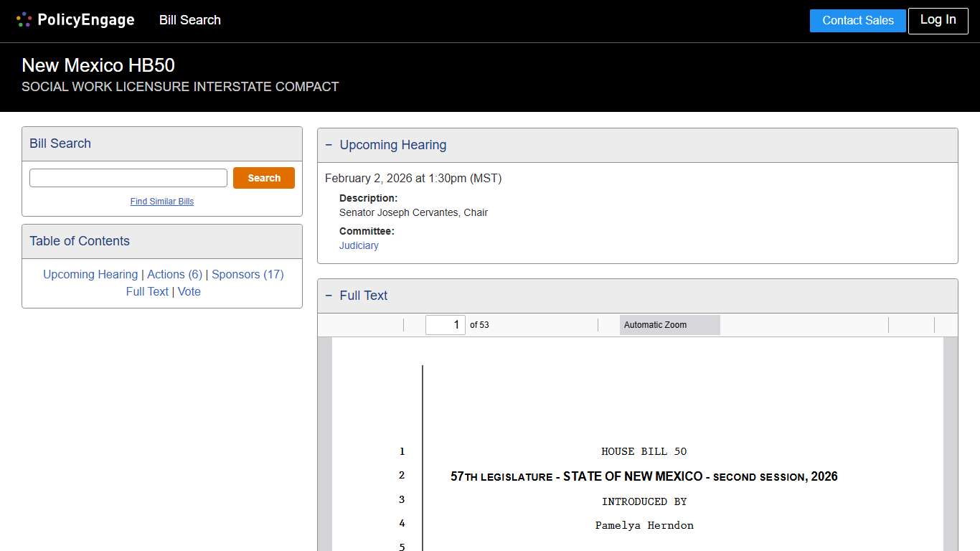Click the PDF viewer right scrollbar
The image size is (980, 551).
tap(950, 443)
